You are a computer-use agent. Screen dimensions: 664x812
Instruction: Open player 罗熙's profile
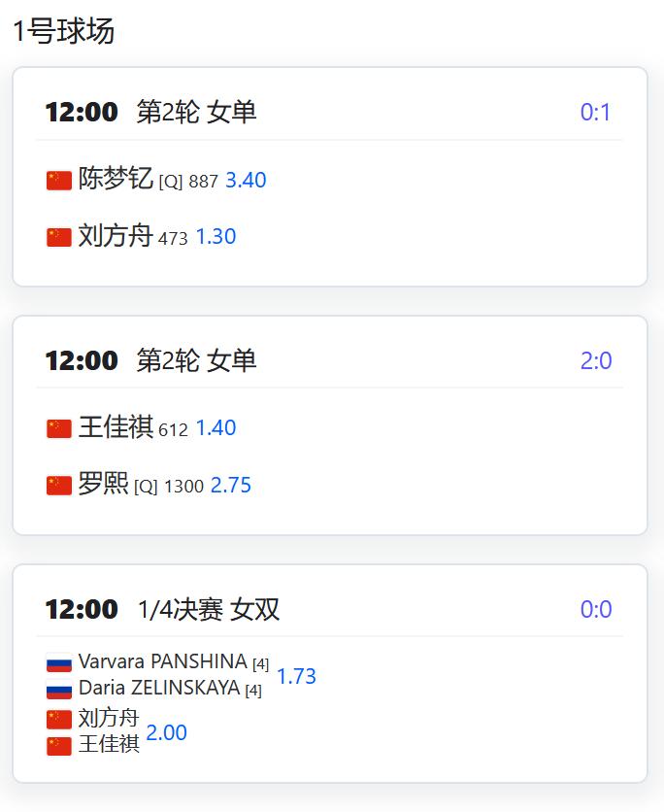click(103, 484)
